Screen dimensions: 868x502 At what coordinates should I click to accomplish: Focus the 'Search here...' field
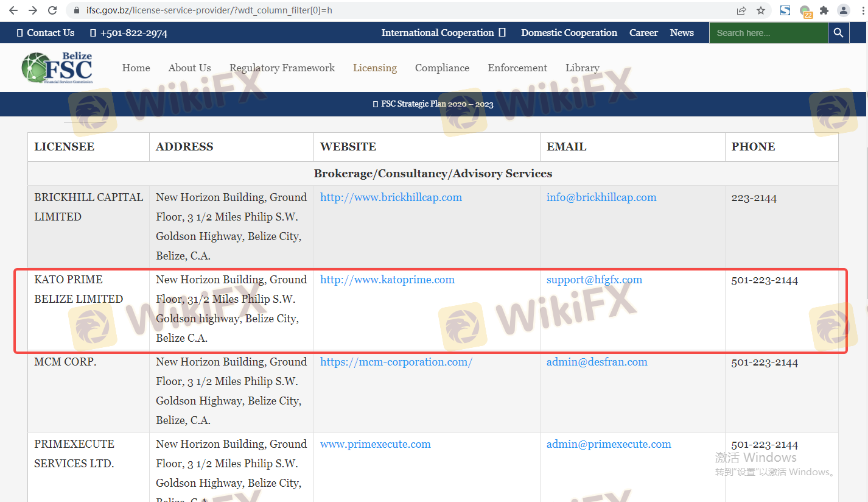[x=768, y=33]
